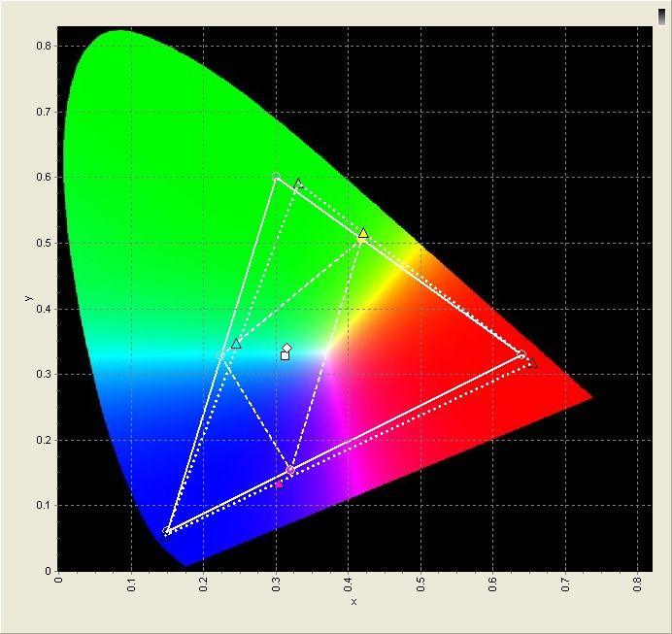Click the x axis title label
Viewport: 672px width, 634px height.
click(353, 602)
